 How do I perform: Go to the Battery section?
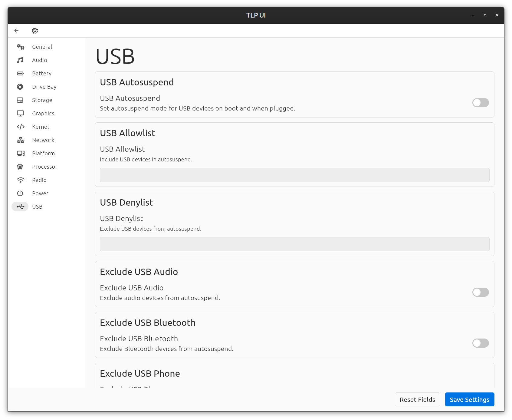pos(42,73)
